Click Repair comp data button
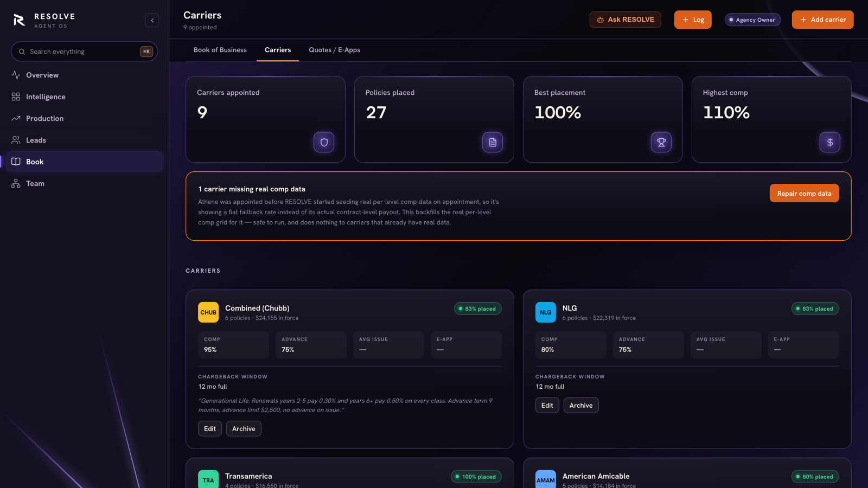Image resolution: width=868 pixels, height=488 pixels. pyautogui.click(x=804, y=193)
